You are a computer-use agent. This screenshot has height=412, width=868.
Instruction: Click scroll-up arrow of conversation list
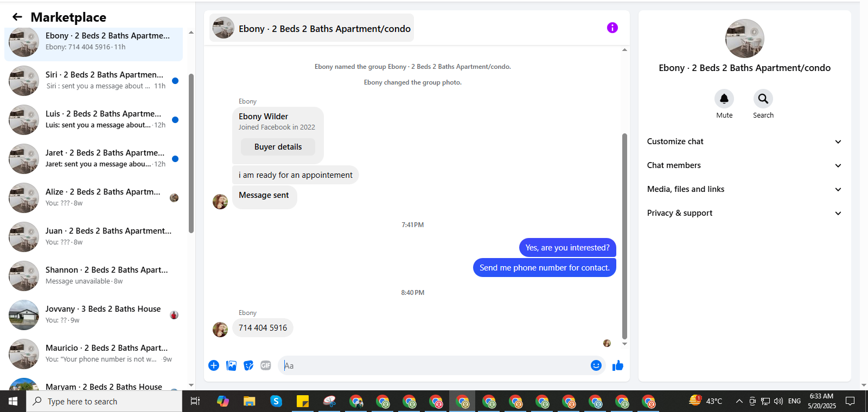point(191,33)
